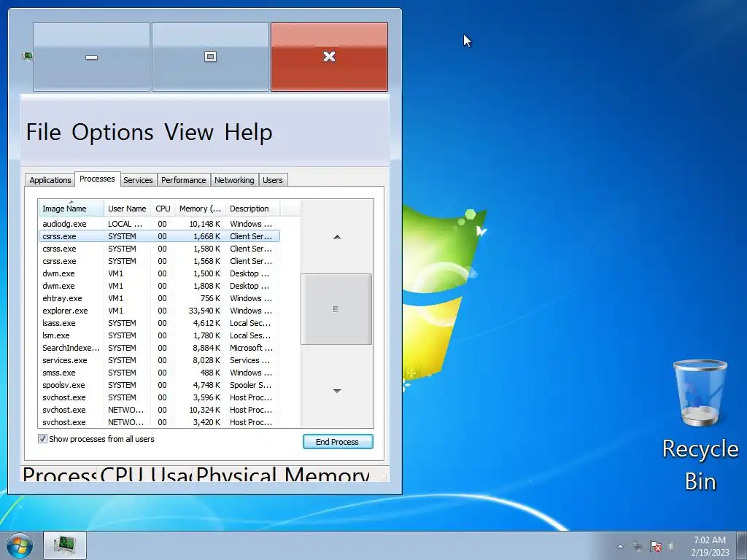Viewport: 747px width, 560px height.
Task: Minimize the Task Manager window
Action: click(x=91, y=57)
